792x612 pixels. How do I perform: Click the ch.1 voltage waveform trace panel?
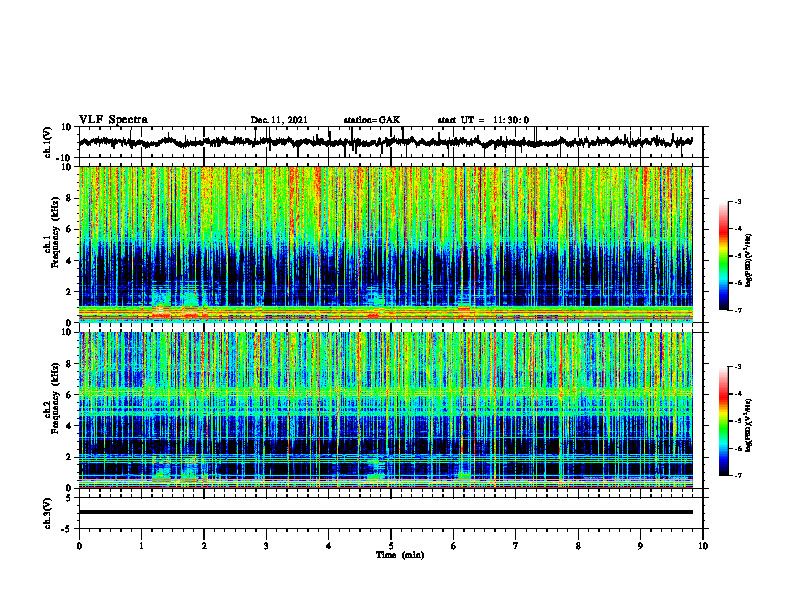coord(391,142)
